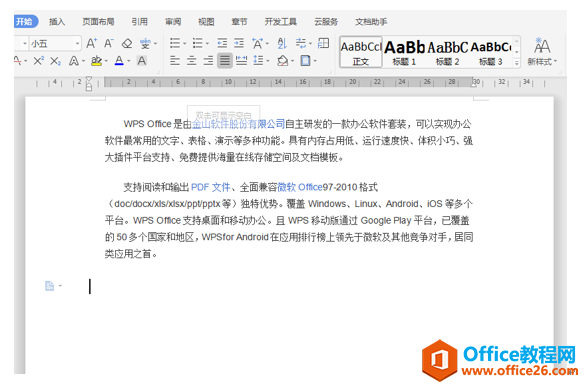Open the 视图 tab
The height and width of the screenshot is (388, 585).
206,22
